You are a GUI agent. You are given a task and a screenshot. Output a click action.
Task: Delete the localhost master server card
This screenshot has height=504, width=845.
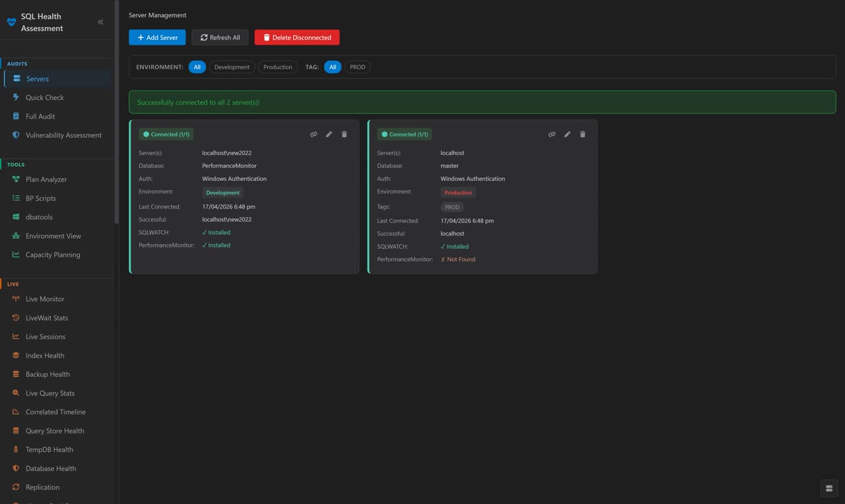coord(582,134)
